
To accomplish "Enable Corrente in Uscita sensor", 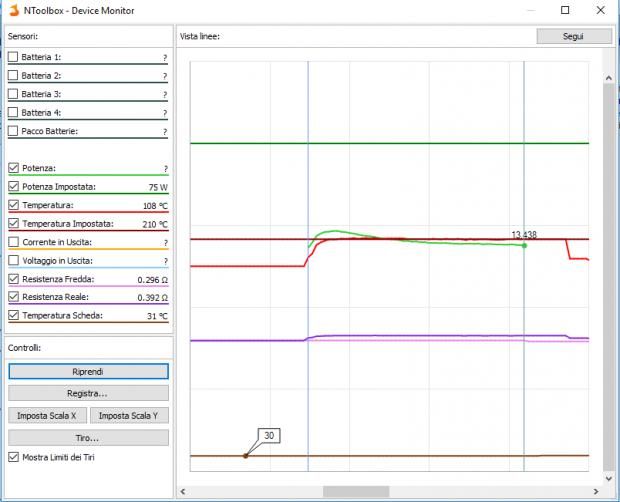I will (13, 242).
